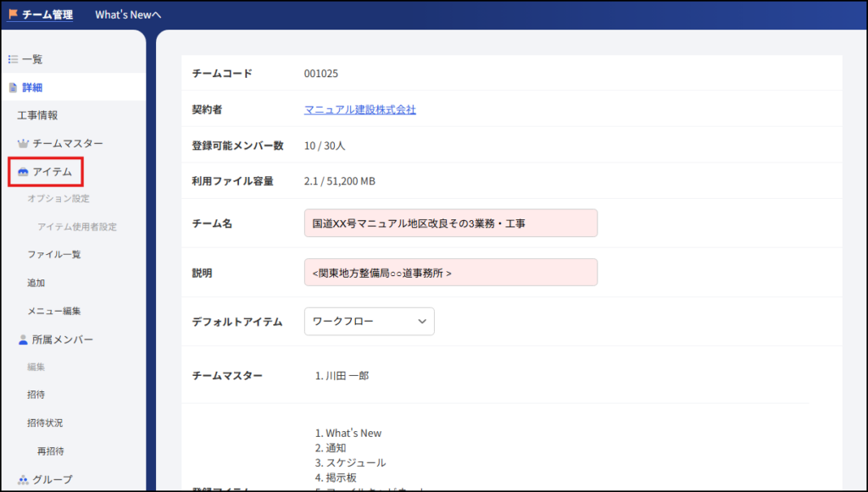Click the チームコード label

pos(222,74)
